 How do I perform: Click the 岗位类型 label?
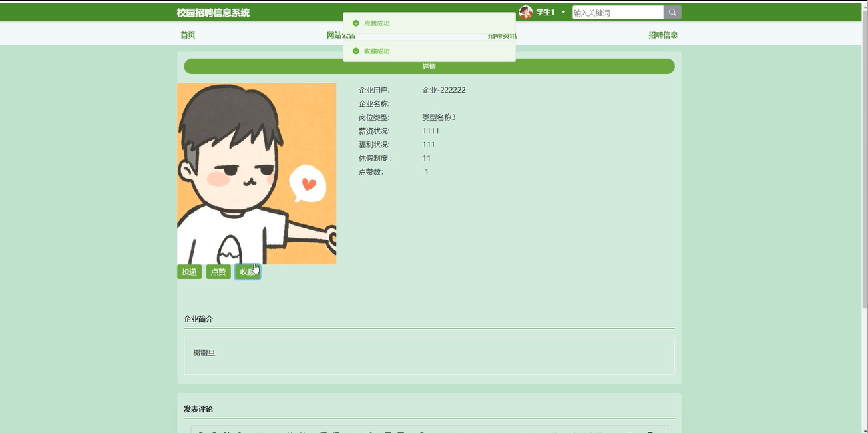coord(374,117)
